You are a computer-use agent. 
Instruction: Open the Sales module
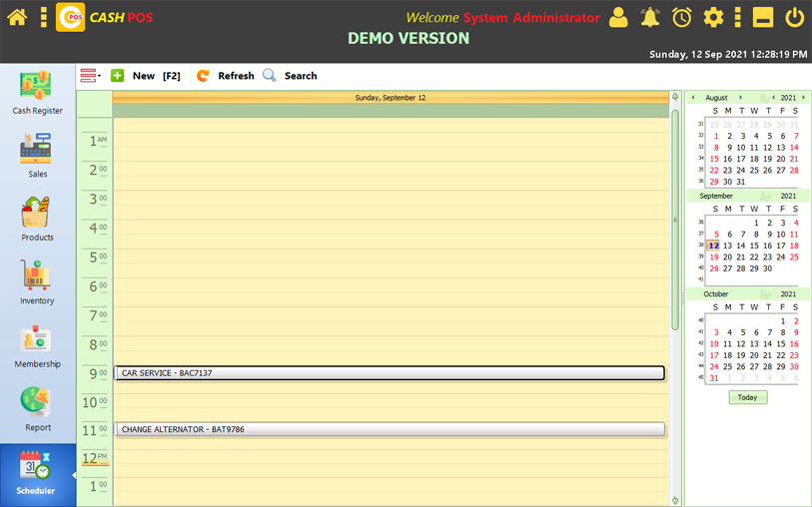37,156
